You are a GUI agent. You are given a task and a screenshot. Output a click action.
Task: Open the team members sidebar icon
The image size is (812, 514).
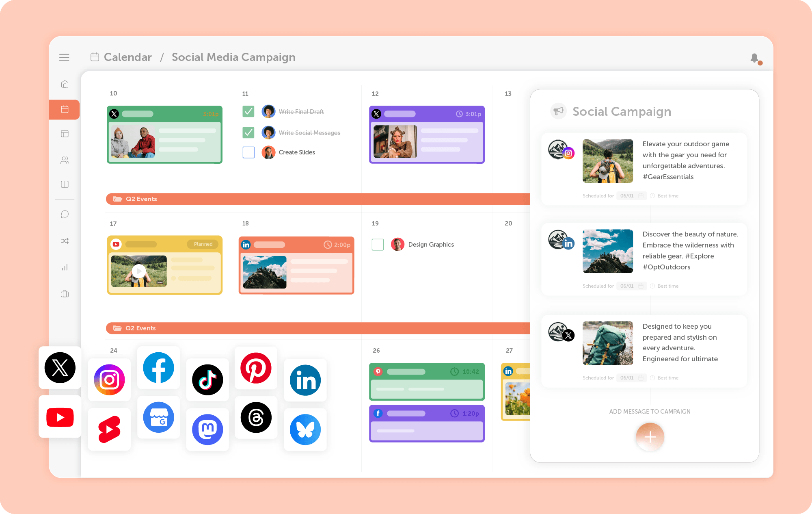(x=65, y=160)
